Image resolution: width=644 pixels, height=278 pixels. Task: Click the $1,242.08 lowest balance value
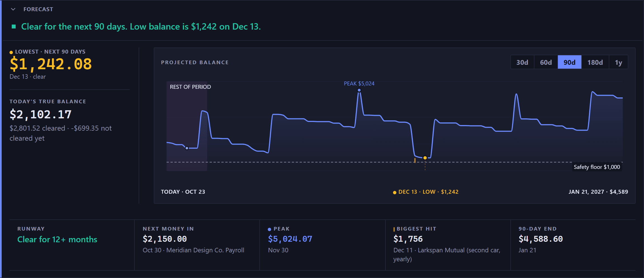click(x=51, y=64)
